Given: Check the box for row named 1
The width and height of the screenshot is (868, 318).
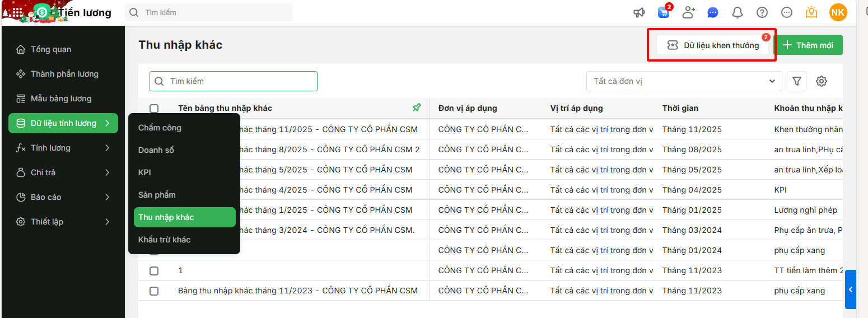Looking at the screenshot, I should (154, 271).
